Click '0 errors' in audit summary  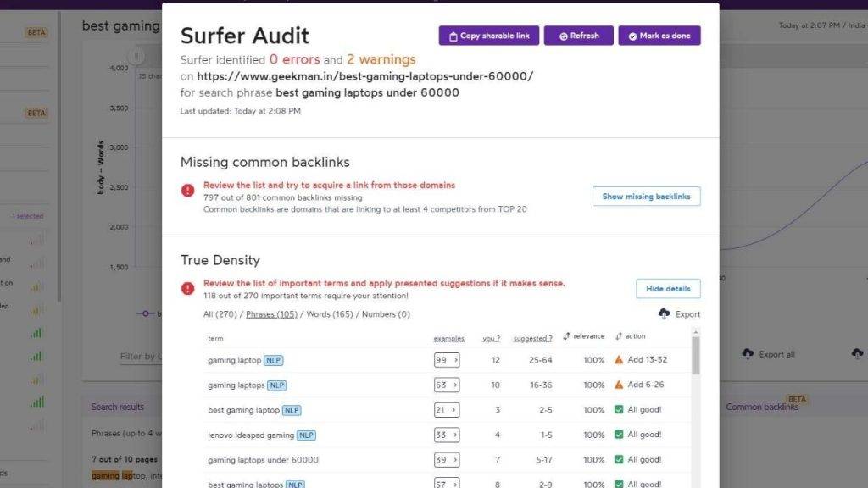coord(294,59)
